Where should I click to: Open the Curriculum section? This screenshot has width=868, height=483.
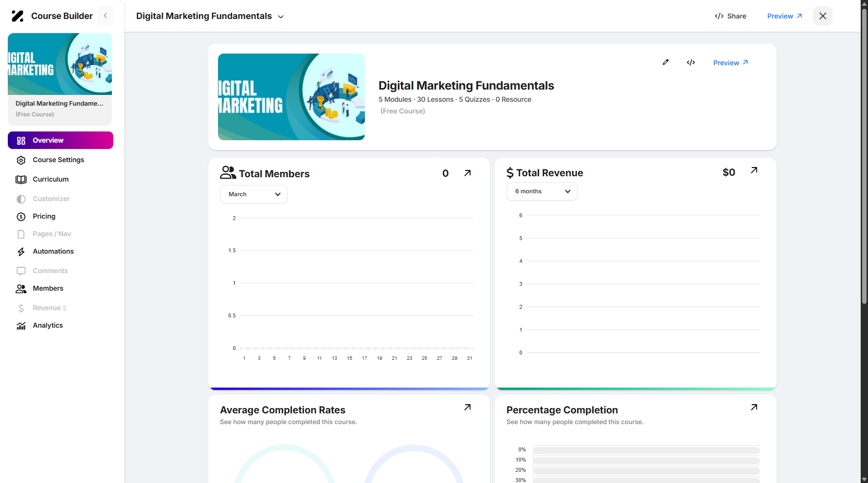(51, 179)
